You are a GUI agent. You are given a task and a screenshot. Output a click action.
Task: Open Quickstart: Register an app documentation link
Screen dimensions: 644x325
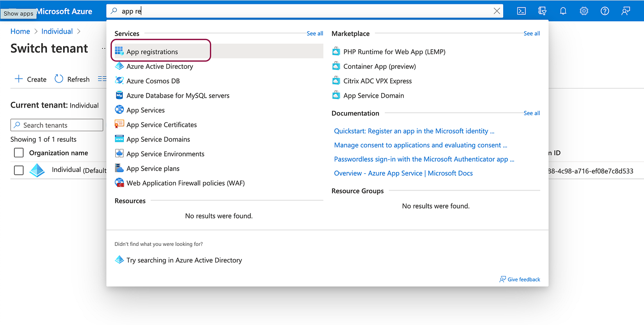414,131
